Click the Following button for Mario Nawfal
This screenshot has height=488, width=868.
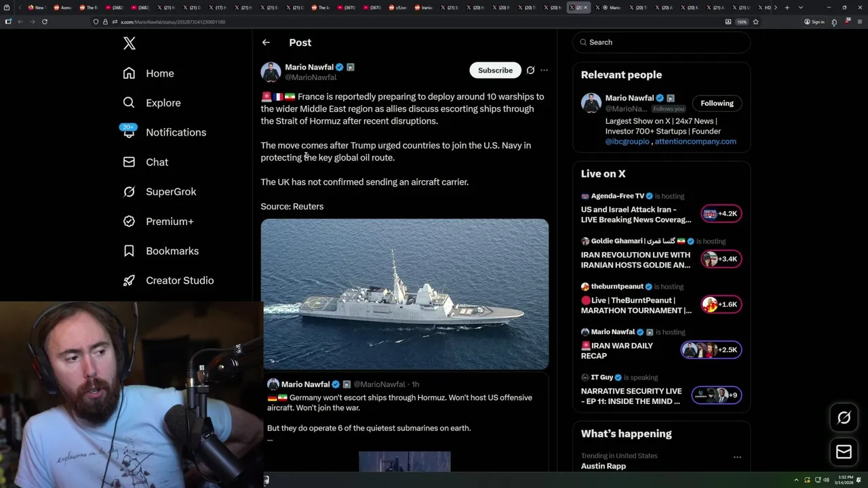pyautogui.click(x=717, y=103)
